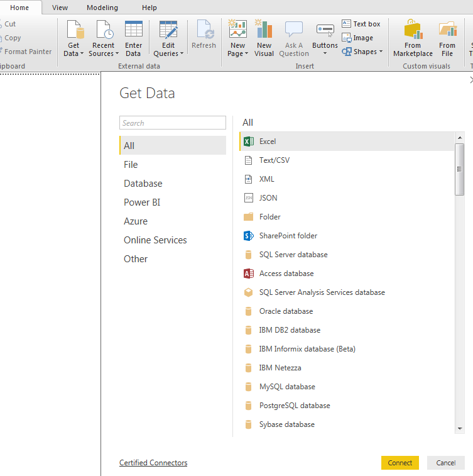The width and height of the screenshot is (473, 476).
Task: Select the SharePoint folder connector
Action: tap(347, 236)
